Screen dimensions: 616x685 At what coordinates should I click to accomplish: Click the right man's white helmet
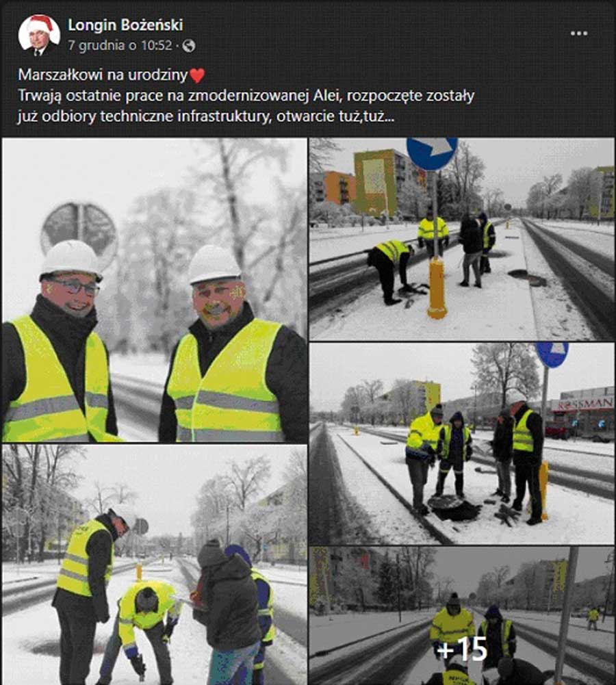pyautogui.click(x=214, y=264)
